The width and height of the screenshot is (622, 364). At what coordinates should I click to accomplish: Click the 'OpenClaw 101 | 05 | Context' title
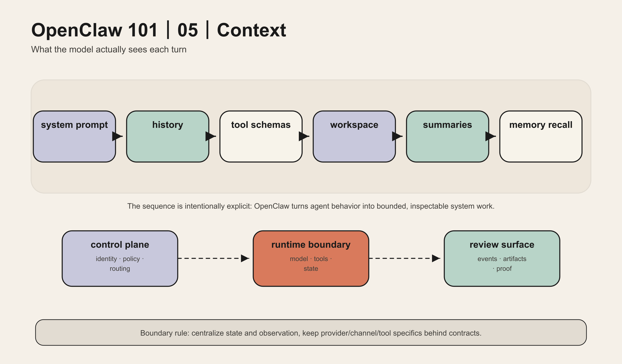[159, 30]
